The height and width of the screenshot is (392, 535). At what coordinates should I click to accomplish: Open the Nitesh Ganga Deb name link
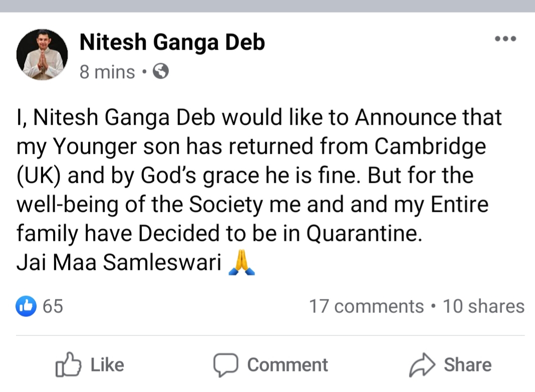click(x=172, y=43)
